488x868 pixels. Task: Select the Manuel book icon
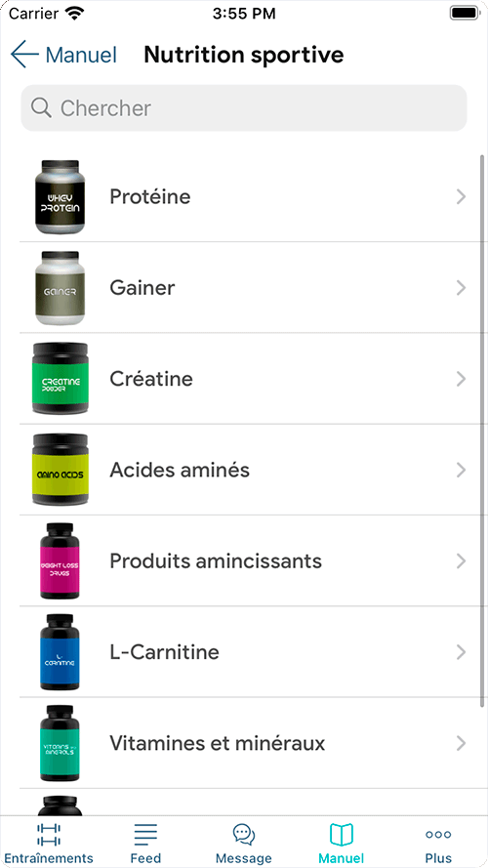point(342,834)
